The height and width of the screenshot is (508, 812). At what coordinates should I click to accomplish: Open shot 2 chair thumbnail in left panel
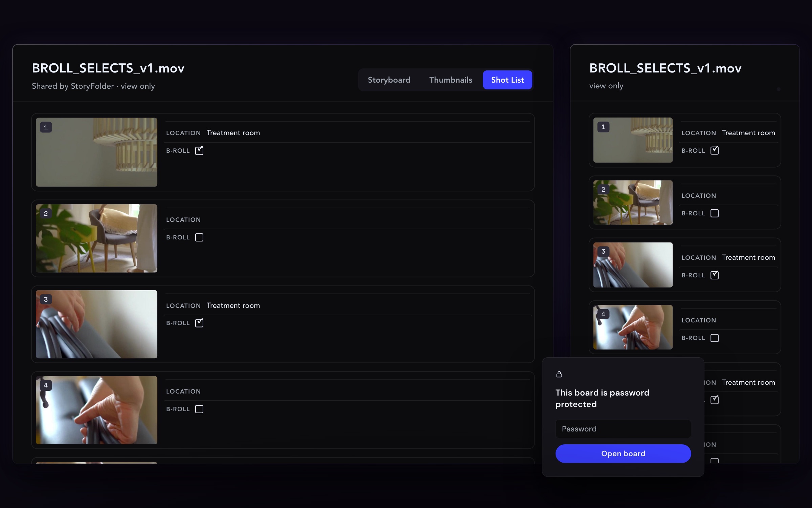pos(96,238)
